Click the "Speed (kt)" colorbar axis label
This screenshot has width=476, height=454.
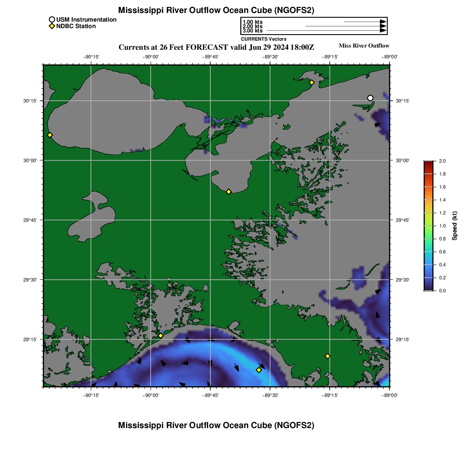coord(454,226)
